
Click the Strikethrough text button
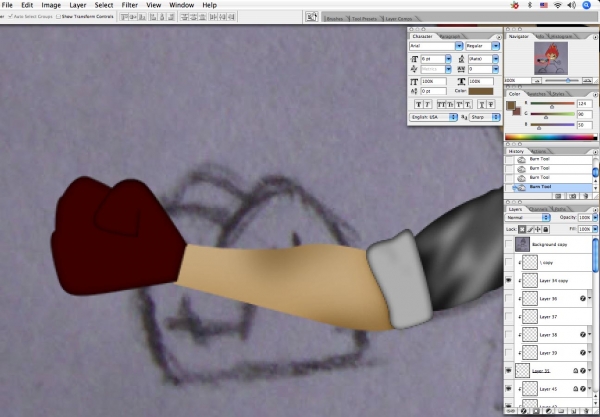[491, 104]
